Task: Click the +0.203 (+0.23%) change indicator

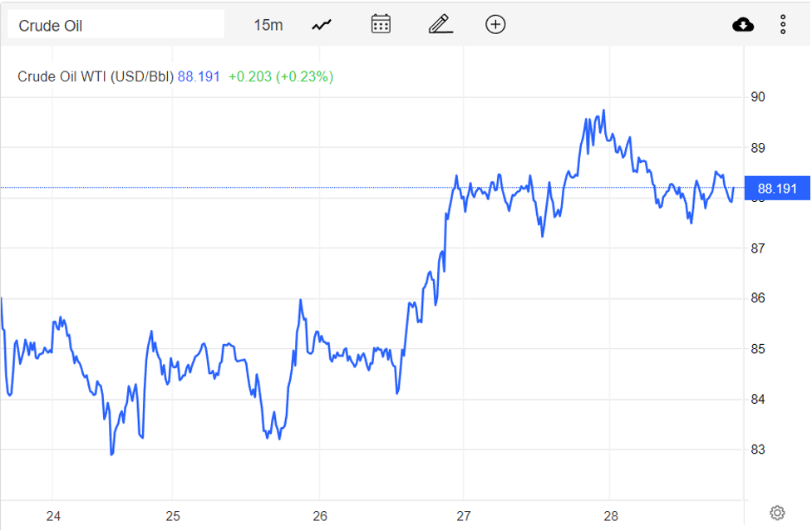Action: pyautogui.click(x=280, y=76)
